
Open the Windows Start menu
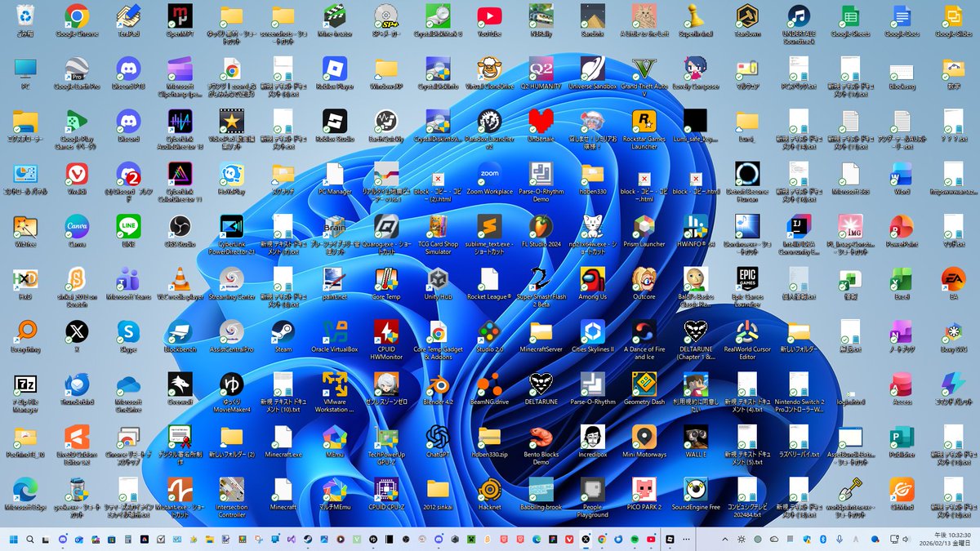tap(14, 540)
